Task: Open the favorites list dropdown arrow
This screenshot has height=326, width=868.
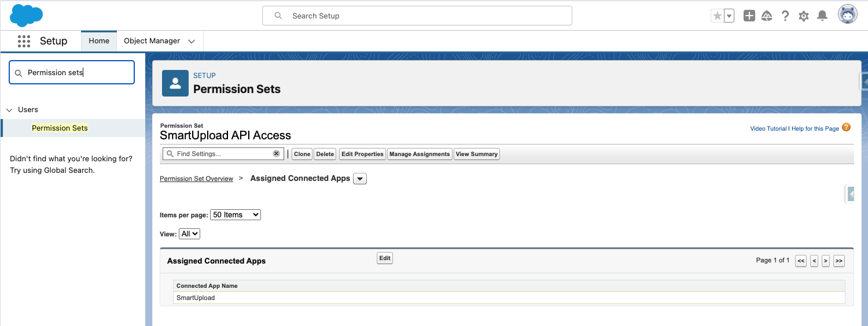Action: point(729,16)
